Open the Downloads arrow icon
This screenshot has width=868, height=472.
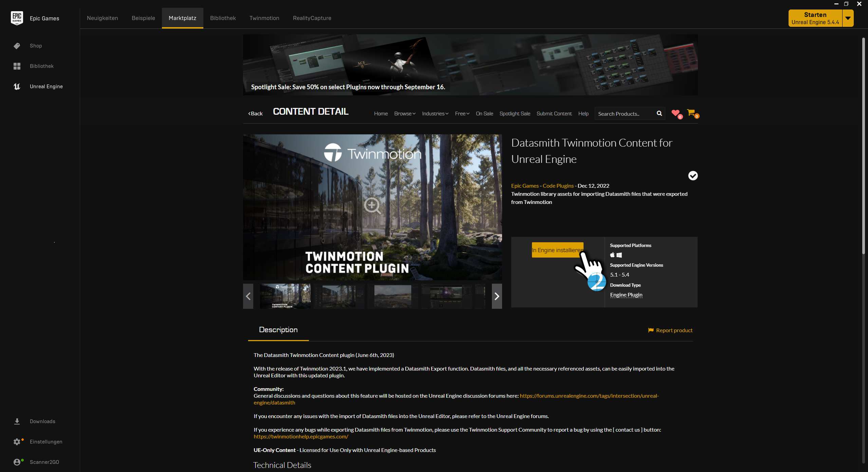17,421
